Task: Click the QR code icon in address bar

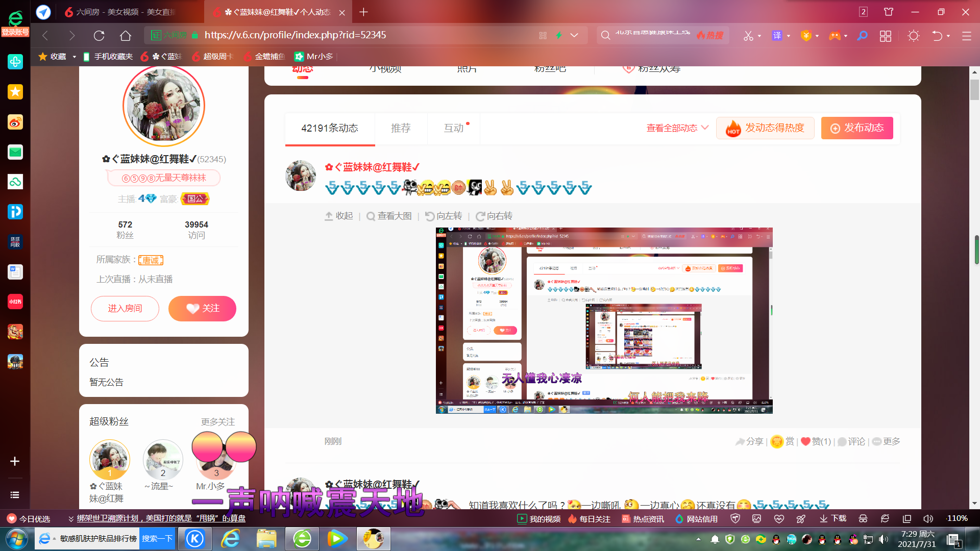Action: click(x=543, y=35)
